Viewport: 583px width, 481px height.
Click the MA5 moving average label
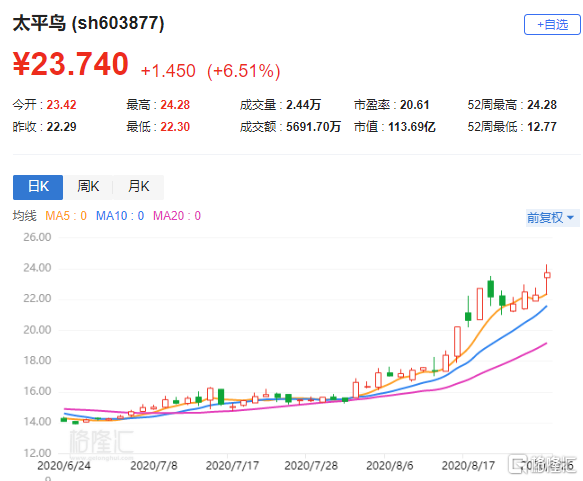(66, 216)
